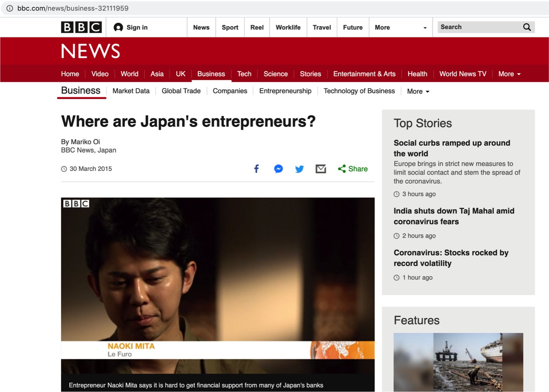Click the search magnifying glass icon
This screenshot has width=549, height=392.
tap(527, 27)
